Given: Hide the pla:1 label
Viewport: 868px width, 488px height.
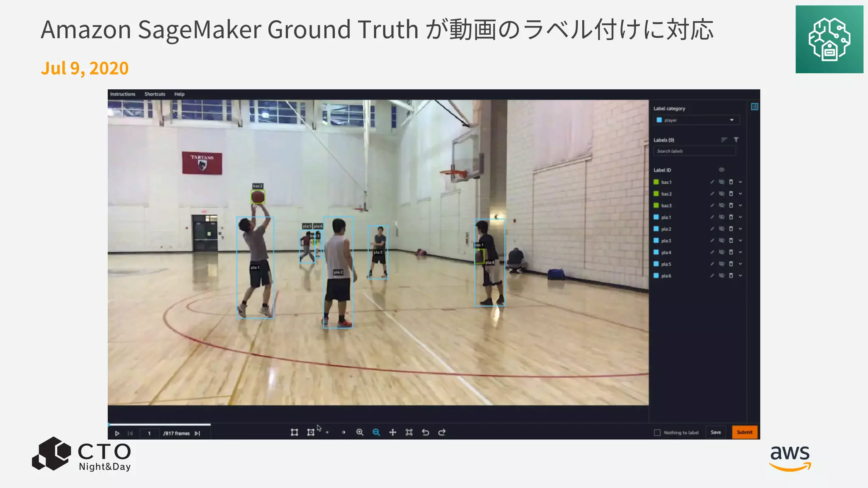Looking at the screenshot, I should tap(721, 217).
